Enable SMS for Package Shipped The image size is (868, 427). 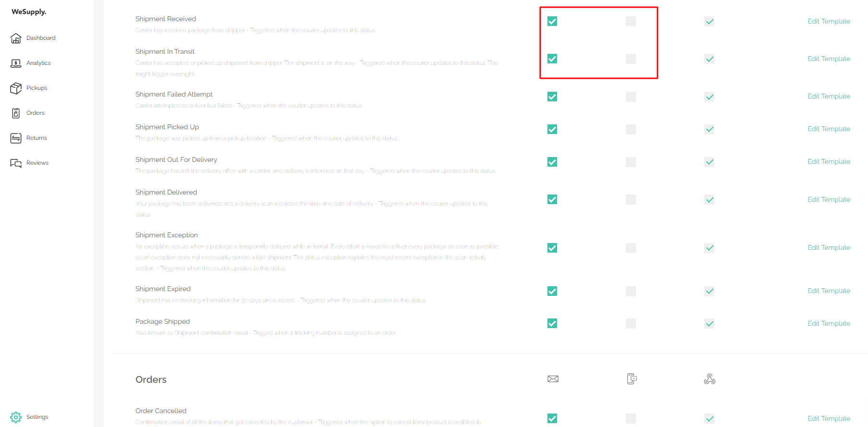click(x=631, y=323)
